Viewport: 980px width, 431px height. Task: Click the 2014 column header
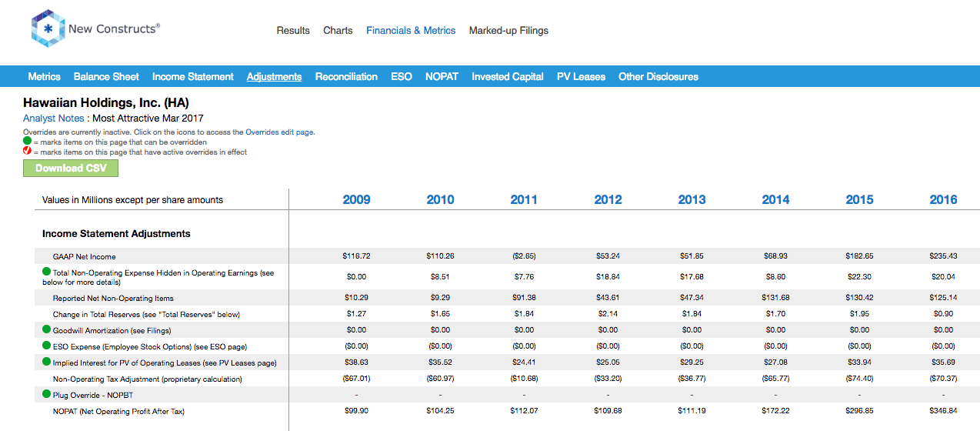click(775, 199)
